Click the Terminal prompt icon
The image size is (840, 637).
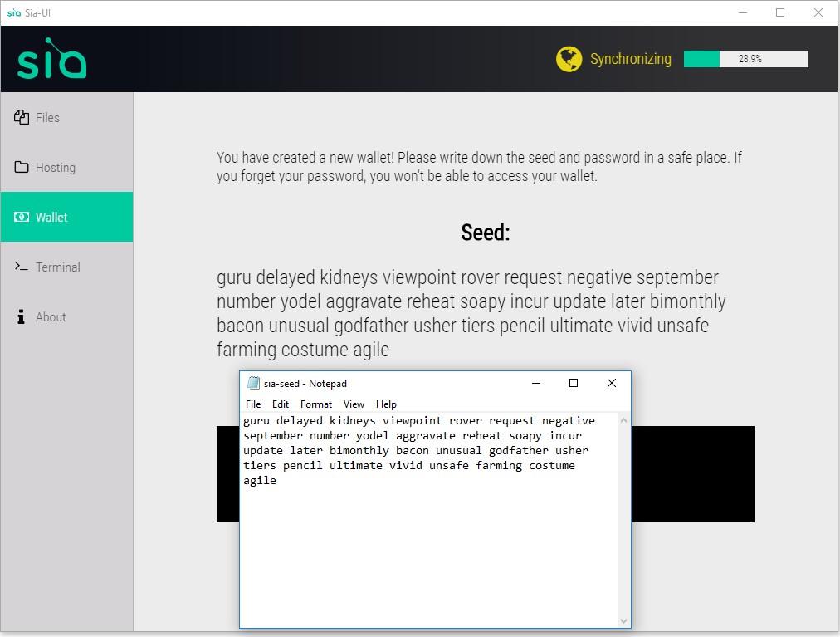[x=22, y=267]
